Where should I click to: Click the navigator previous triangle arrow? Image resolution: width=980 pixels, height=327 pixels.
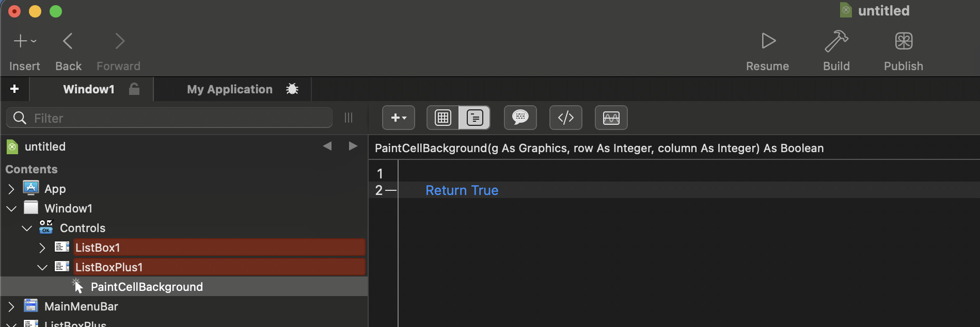point(327,146)
